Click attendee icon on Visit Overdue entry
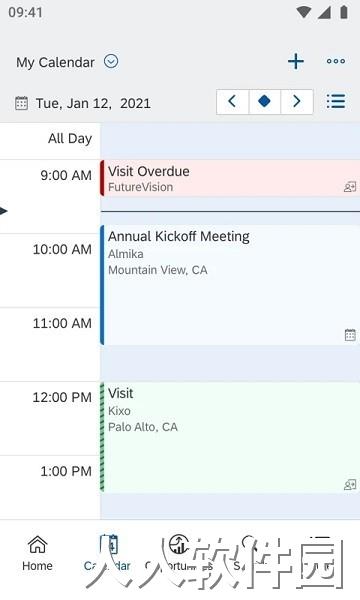360x600 pixels. point(350,187)
